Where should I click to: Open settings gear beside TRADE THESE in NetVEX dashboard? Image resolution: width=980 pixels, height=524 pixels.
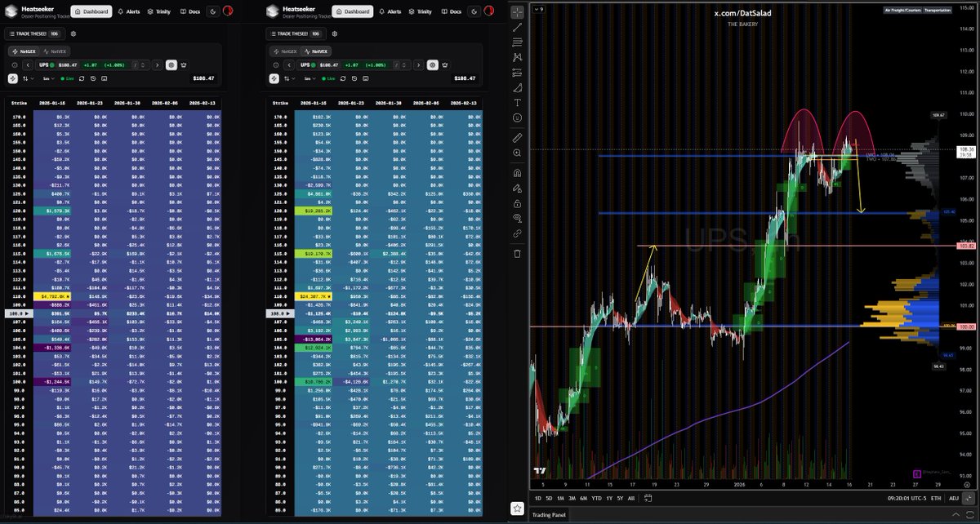[335, 33]
